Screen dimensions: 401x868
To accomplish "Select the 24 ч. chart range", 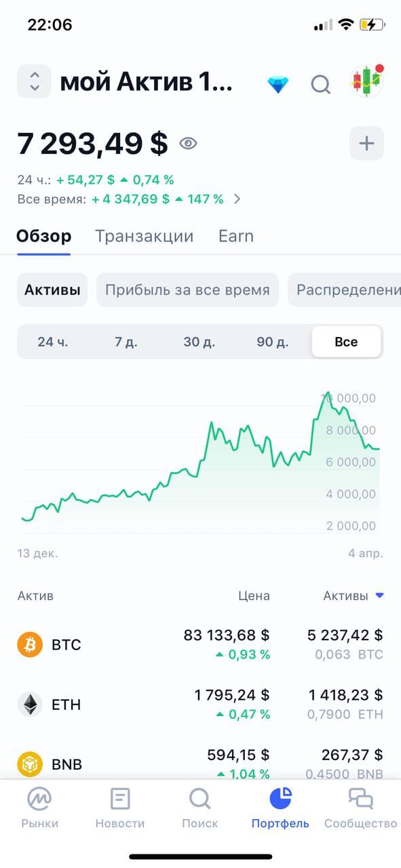I will tap(53, 342).
